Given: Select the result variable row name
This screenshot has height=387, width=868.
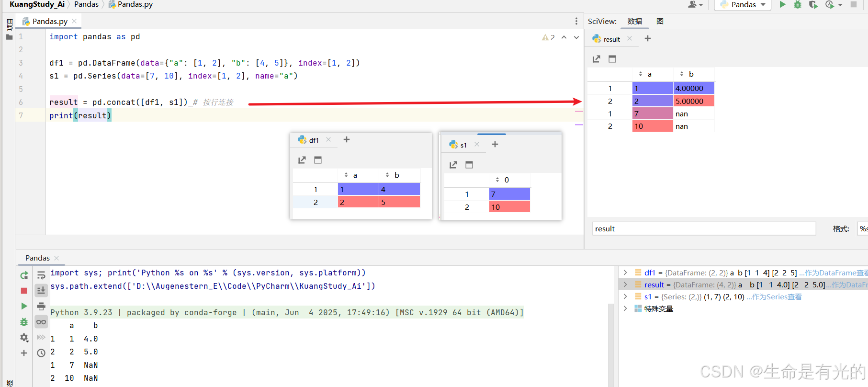Looking at the screenshot, I should (654, 285).
